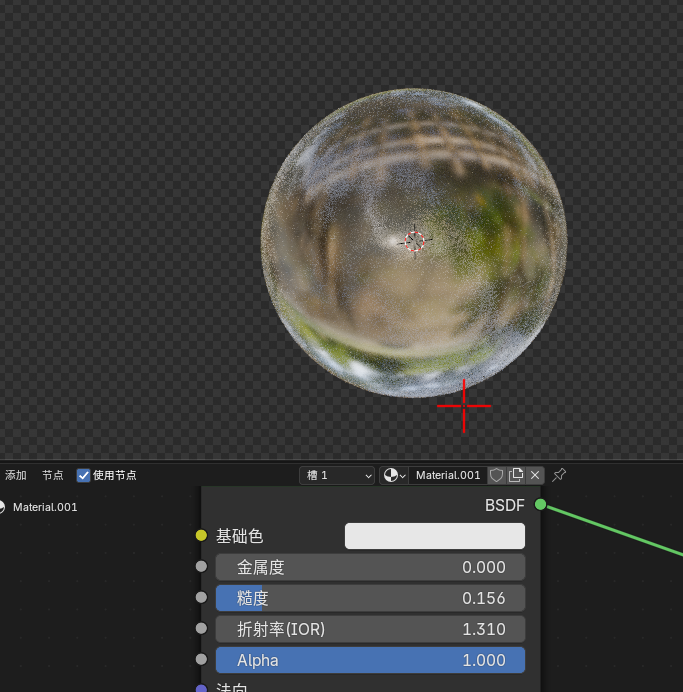Open the 节点 menu
This screenshot has width=683, height=692.
point(53,475)
